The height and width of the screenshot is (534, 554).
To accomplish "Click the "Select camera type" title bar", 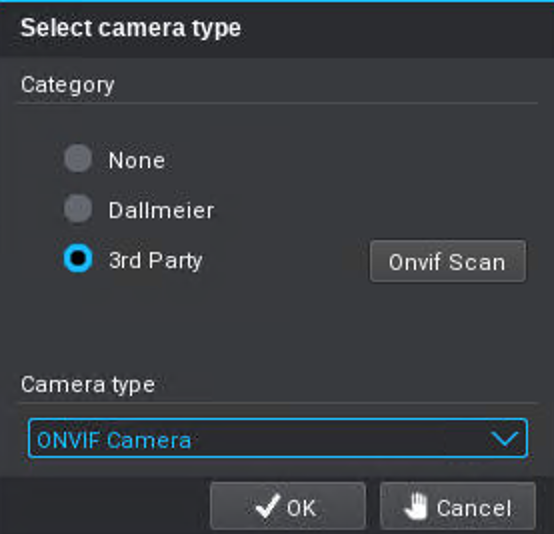I will (x=277, y=29).
